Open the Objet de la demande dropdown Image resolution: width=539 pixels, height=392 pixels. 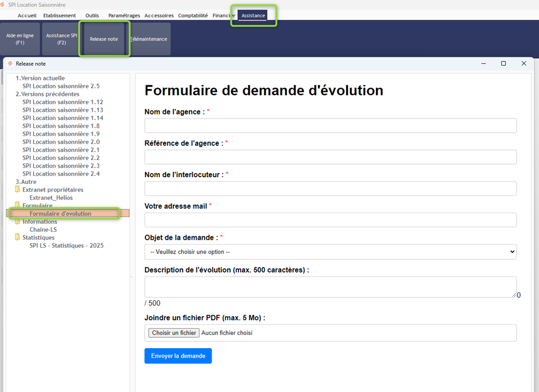330,252
